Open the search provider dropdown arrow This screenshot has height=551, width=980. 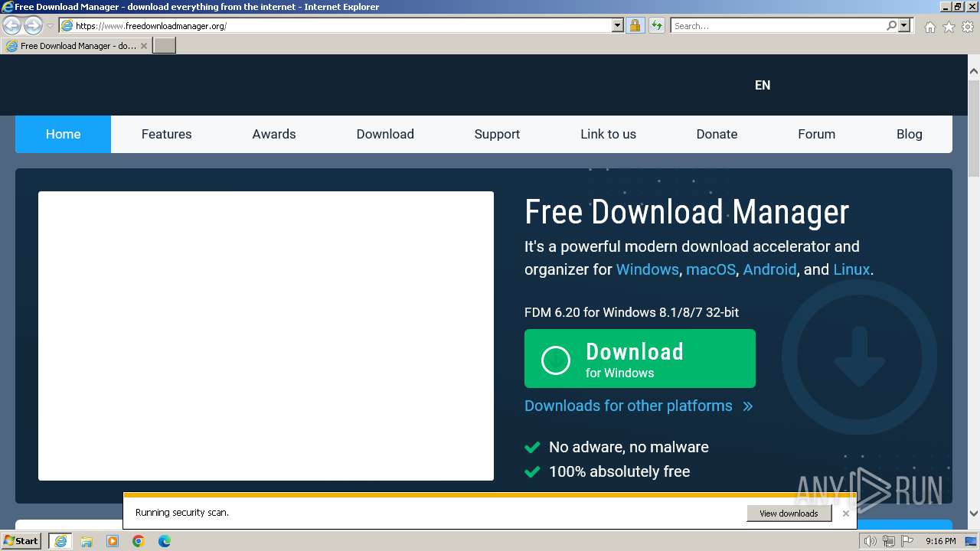[x=904, y=25]
